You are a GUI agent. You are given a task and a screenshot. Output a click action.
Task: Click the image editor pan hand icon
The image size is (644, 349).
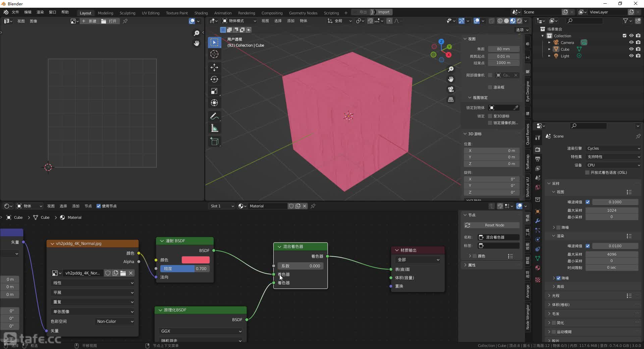[x=197, y=43]
